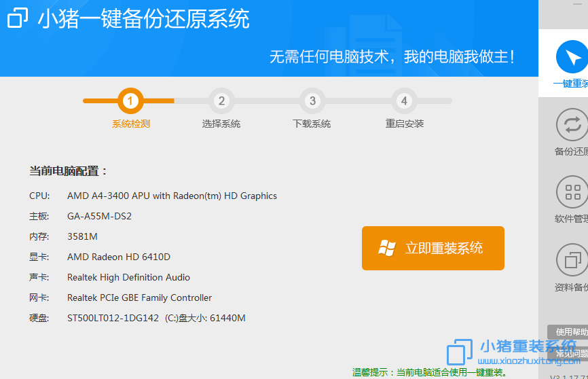Click the memory value 3581M
588x379 pixels.
[x=82, y=236]
